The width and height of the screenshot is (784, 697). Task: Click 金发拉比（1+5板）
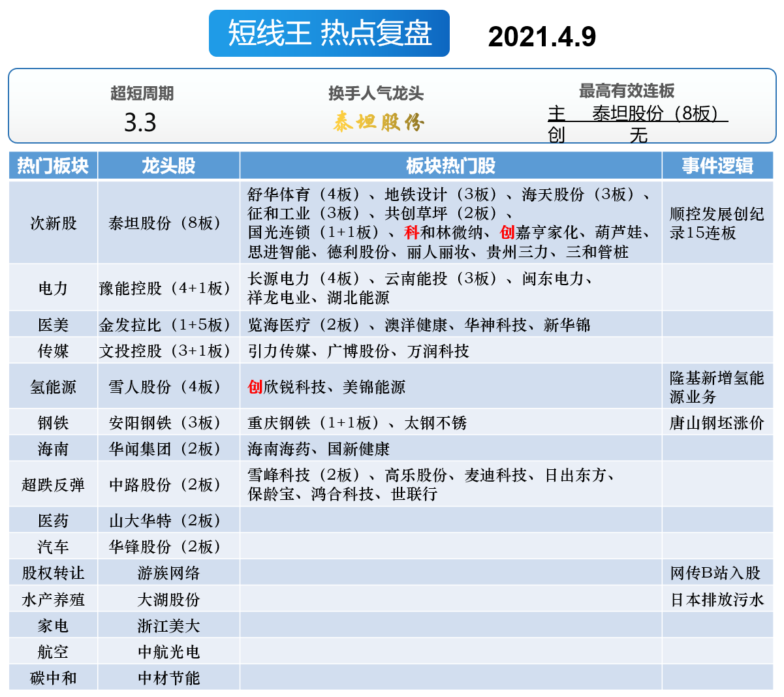(168, 325)
